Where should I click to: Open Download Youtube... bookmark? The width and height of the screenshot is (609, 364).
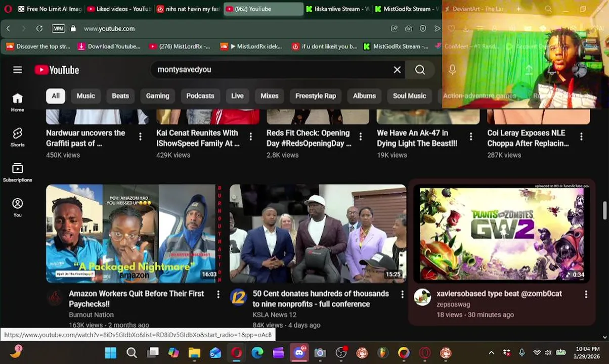(x=109, y=47)
